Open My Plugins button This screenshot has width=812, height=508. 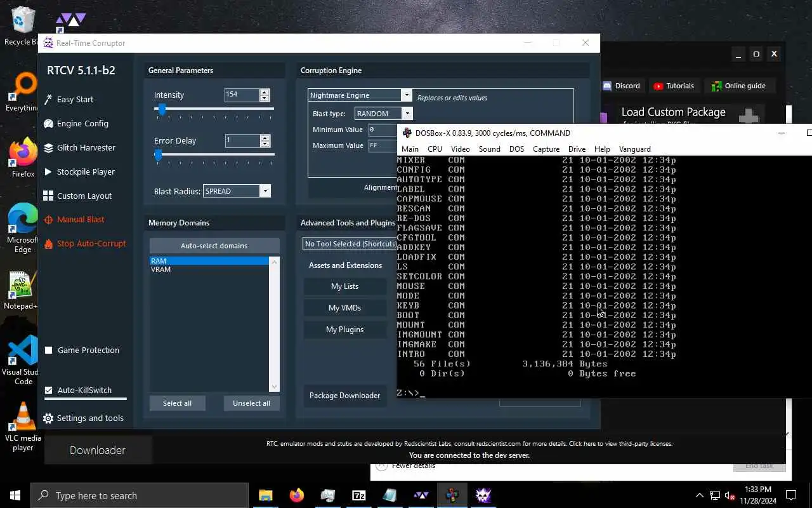tap(344, 330)
